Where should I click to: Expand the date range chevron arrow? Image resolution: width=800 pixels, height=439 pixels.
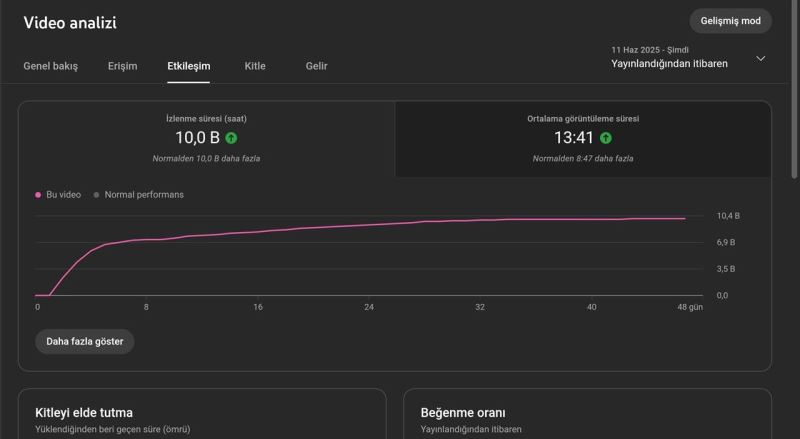pos(760,58)
